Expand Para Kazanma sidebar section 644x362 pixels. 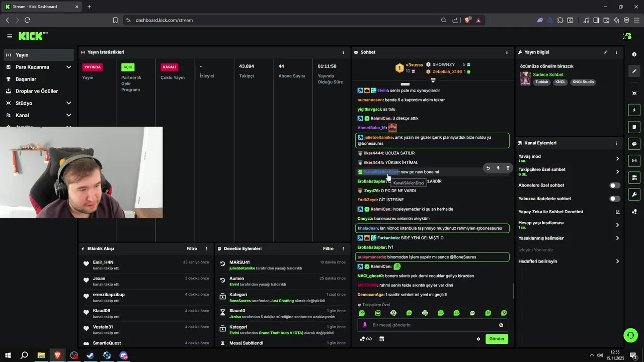68,67
